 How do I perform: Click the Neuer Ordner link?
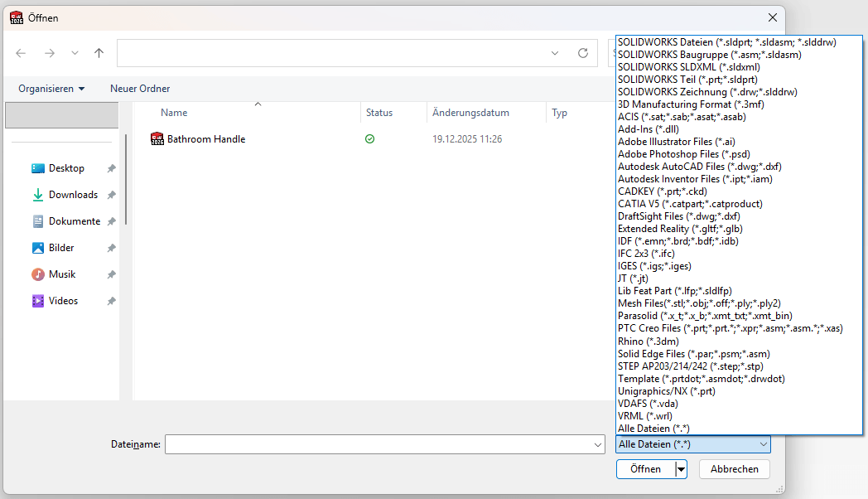click(139, 89)
